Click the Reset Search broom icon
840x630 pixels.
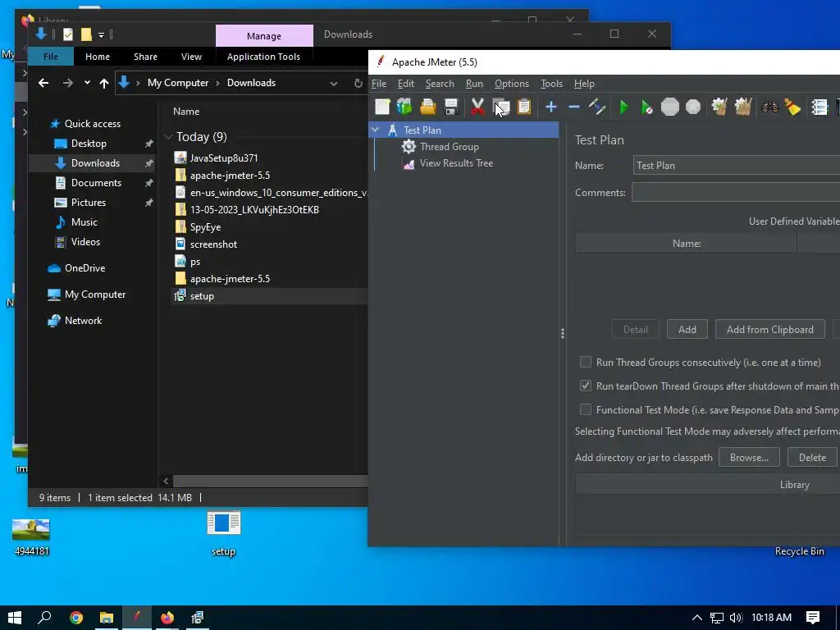tap(792, 107)
